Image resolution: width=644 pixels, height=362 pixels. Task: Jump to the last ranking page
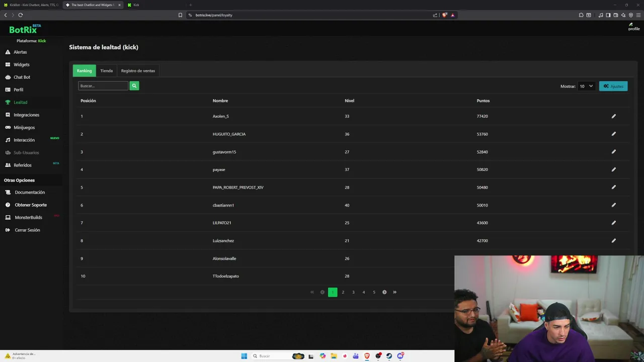(x=394, y=292)
